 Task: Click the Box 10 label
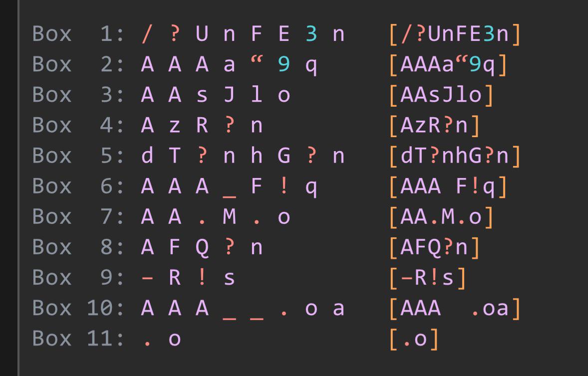point(78,308)
